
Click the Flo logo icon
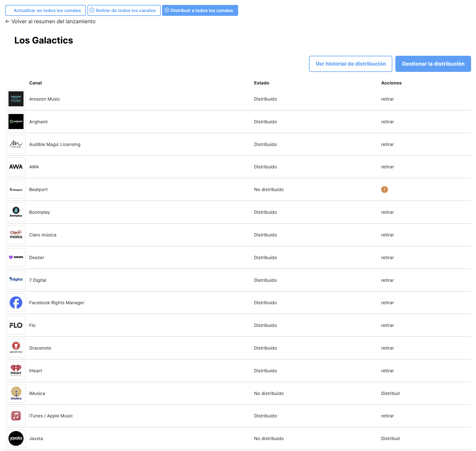[x=16, y=325]
